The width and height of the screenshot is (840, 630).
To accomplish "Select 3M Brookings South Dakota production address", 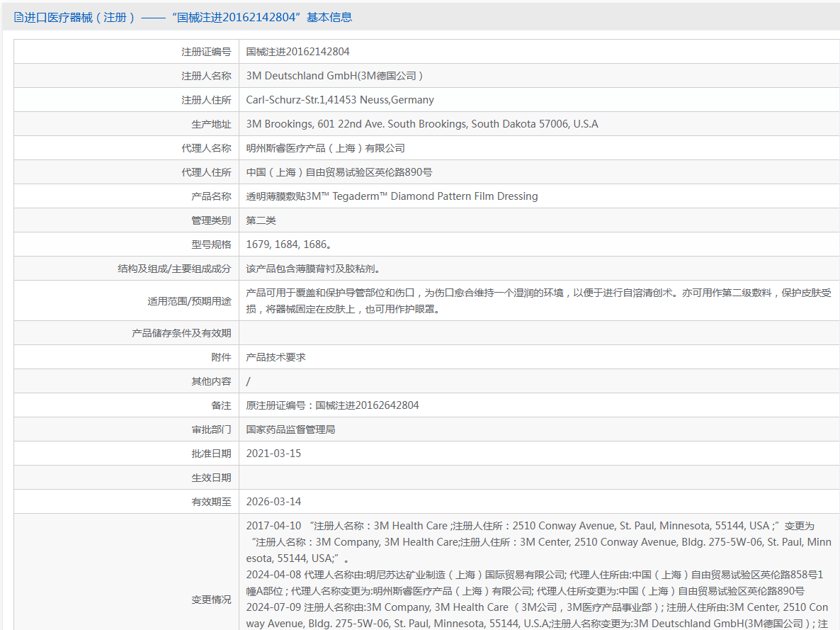I will tap(422, 125).
